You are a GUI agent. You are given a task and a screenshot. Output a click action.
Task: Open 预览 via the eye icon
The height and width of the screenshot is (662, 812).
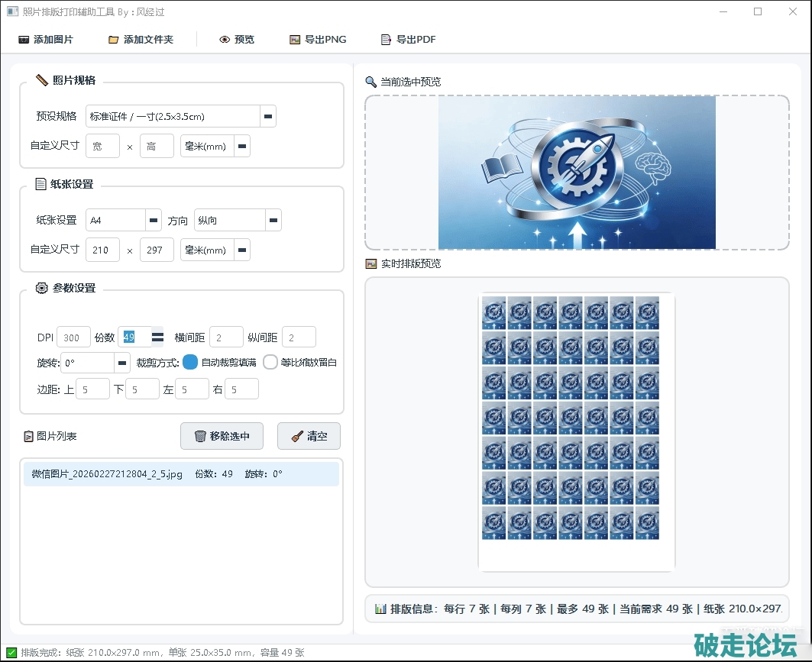[x=225, y=40]
